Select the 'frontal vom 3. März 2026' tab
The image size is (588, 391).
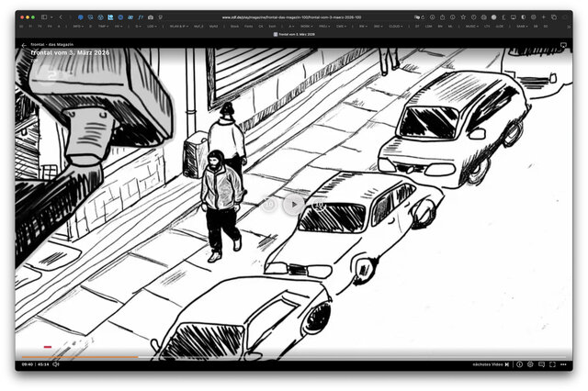click(293, 36)
